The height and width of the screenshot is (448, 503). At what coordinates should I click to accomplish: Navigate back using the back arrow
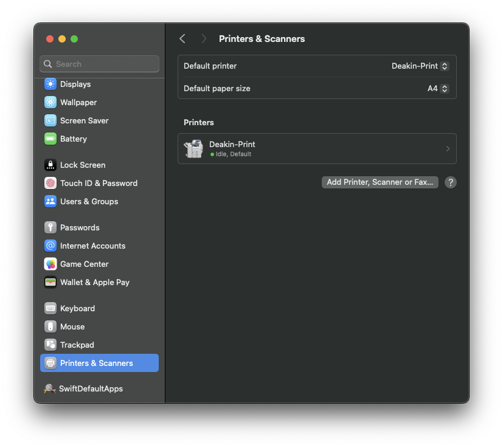(182, 39)
